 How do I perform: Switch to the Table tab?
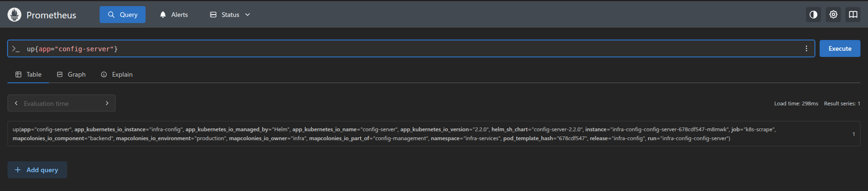tap(28, 74)
